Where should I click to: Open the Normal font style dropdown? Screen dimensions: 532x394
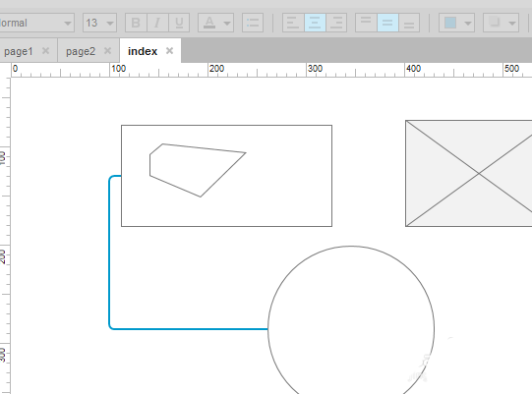pyautogui.click(x=36, y=23)
